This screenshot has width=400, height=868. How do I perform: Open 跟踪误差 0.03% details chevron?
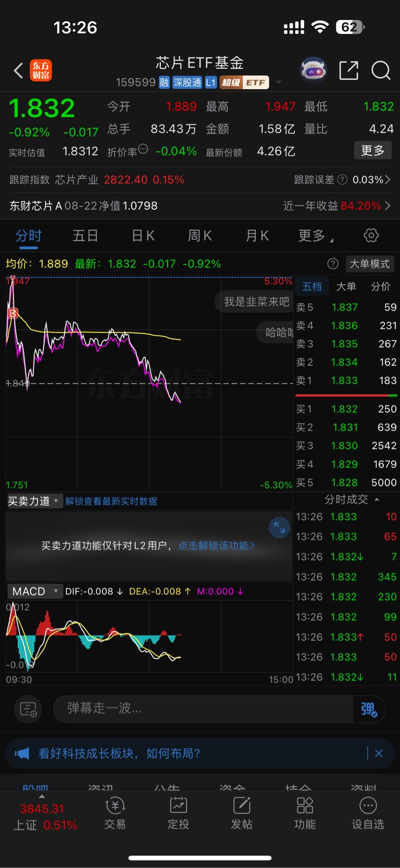tap(387, 180)
